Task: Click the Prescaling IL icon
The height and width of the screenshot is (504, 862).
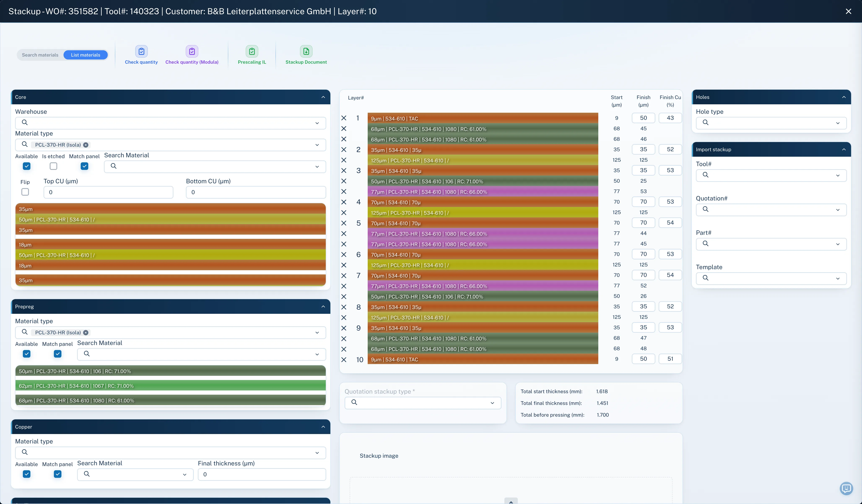Action: tap(252, 51)
